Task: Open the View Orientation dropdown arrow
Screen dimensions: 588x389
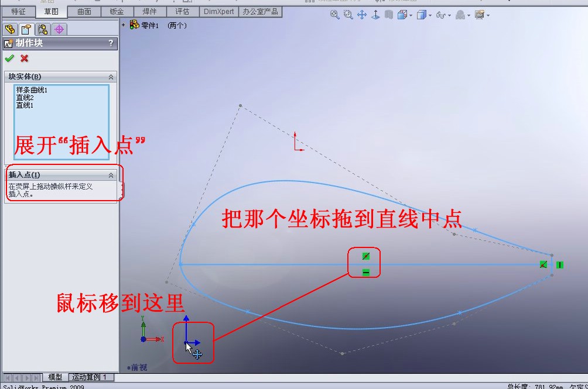Action: [411, 16]
